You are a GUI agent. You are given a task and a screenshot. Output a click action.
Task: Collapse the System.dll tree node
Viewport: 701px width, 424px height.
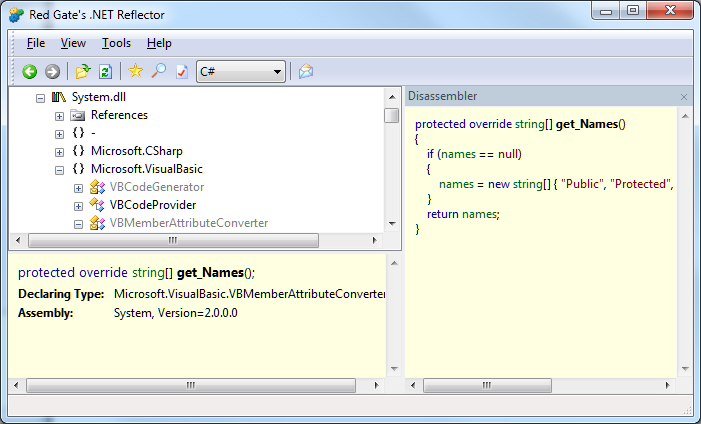pyautogui.click(x=41, y=98)
